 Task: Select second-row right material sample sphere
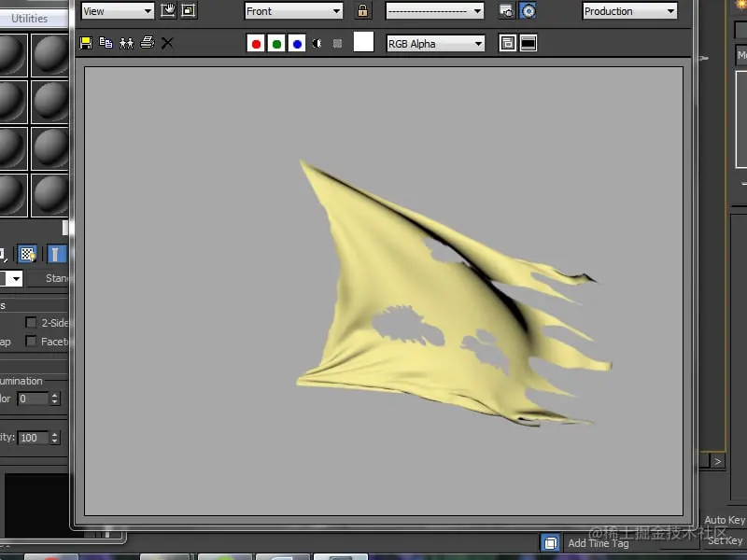[x=50, y=102]
